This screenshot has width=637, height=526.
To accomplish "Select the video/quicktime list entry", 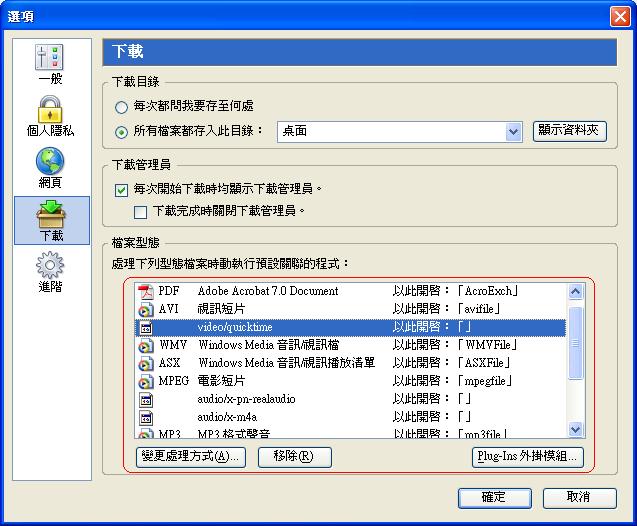I will (234, 327).
